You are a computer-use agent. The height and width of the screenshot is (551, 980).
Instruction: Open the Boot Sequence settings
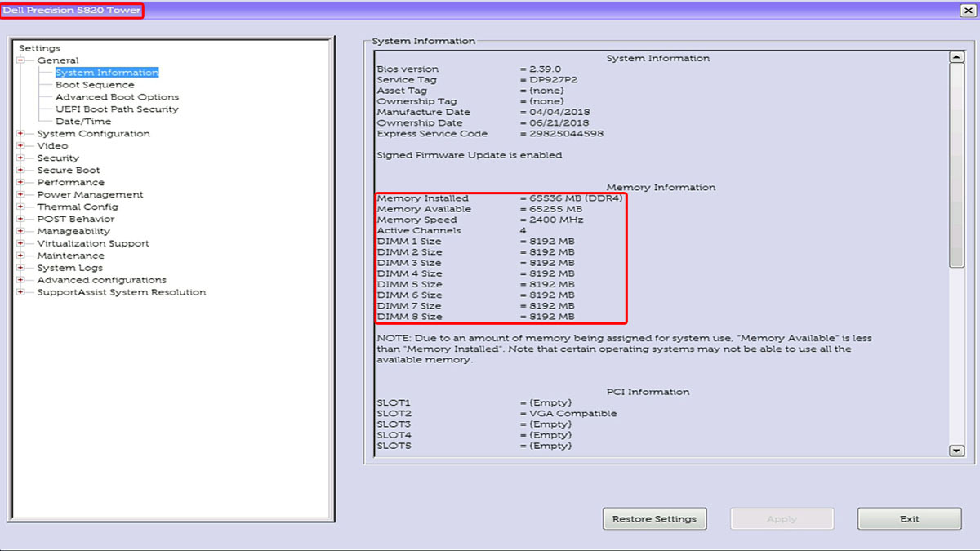95,85
